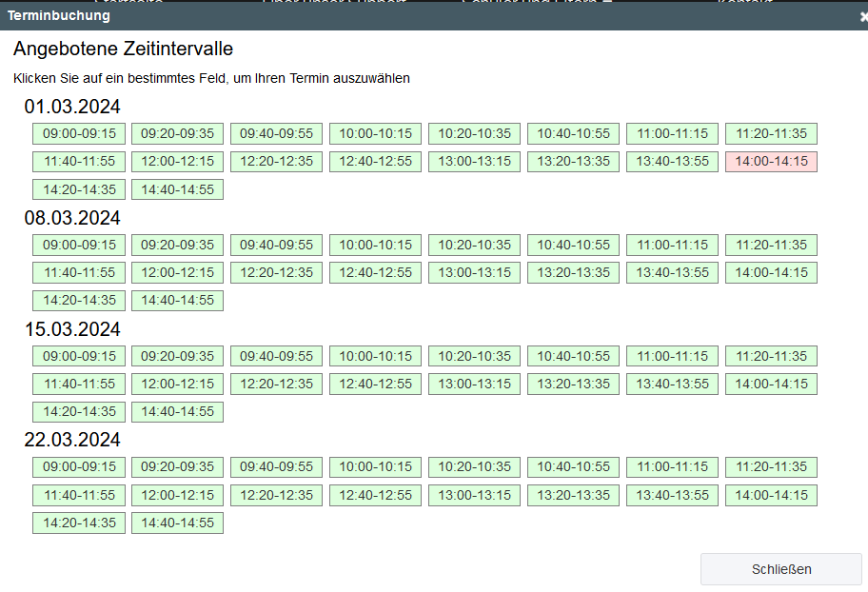Pick 13:40-13:55 on 01.03.2024
The height and width of the screenshot is (592, 868).
click(673, 161)
